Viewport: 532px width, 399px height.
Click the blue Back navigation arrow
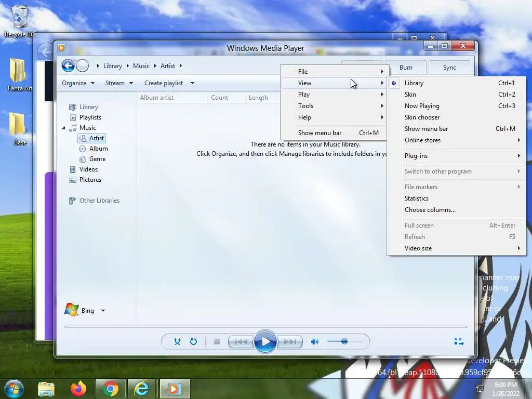click(x=68, y=66)
